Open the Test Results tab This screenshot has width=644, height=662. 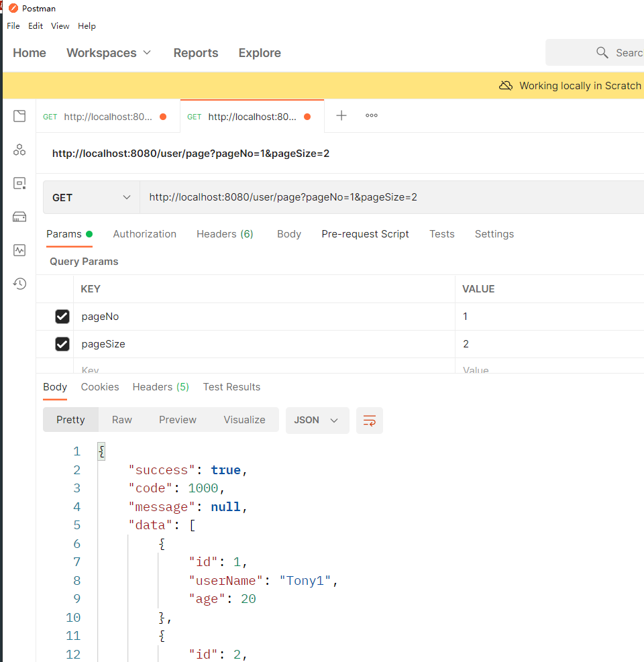231,387
